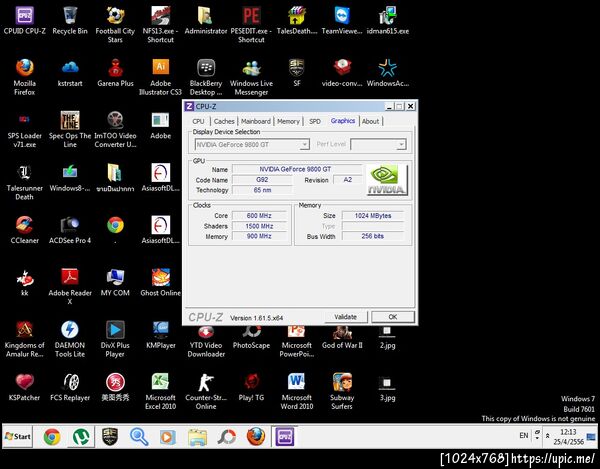This screenshot has width=600, height=469.
Task: Select the CPU-Z taskbar button
Action: [285, 436]
